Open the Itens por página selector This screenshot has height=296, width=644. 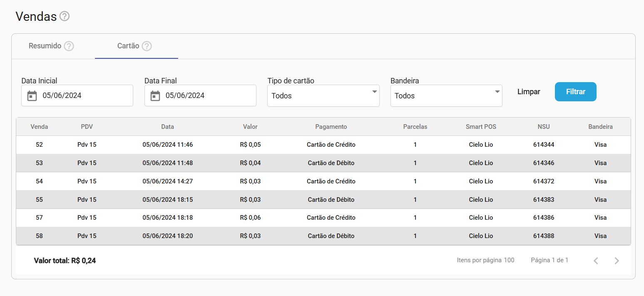coord(509,260)
